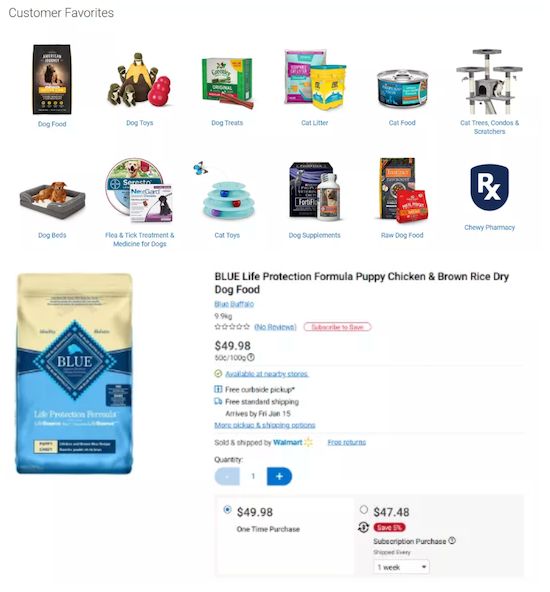Image resolution: width=550 pixels, height=592 pixels.
Task: Click the Free returns link
Action: point(347,442)
